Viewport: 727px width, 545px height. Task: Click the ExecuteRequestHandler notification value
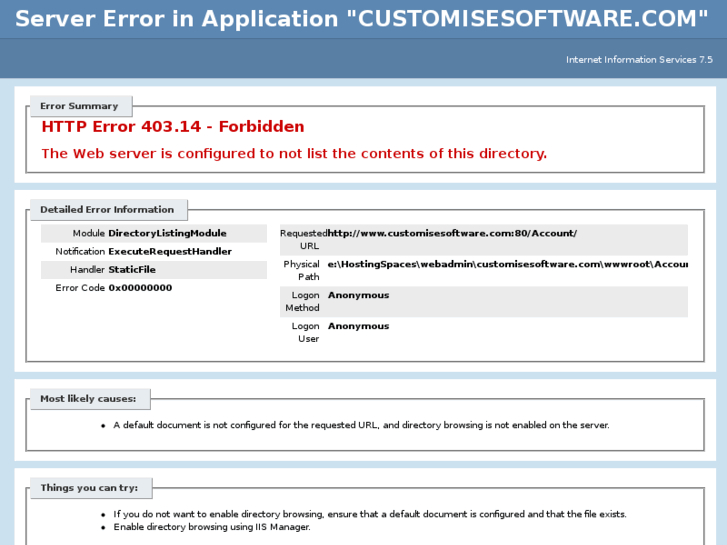point(170,251)
